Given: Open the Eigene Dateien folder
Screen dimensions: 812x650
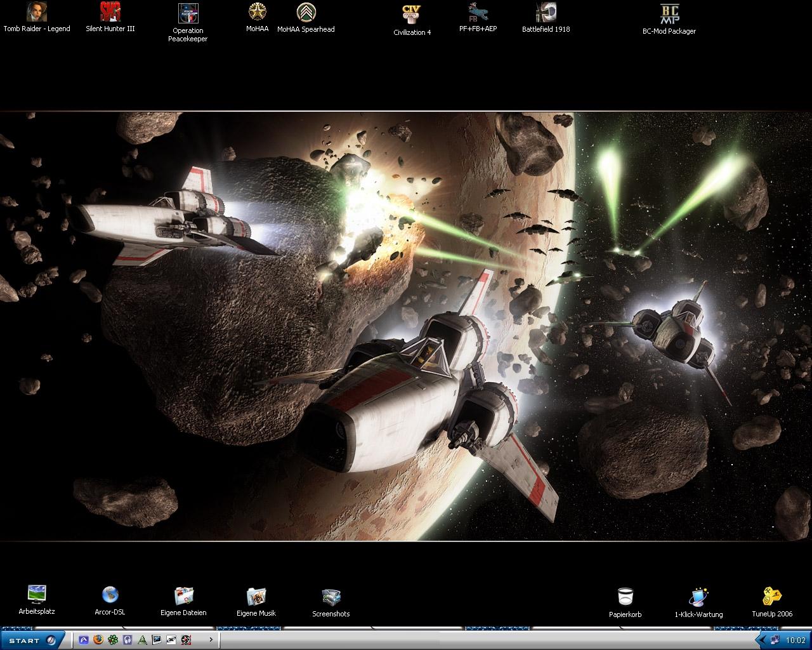Looking at the screenshot, I should [183, 601].
